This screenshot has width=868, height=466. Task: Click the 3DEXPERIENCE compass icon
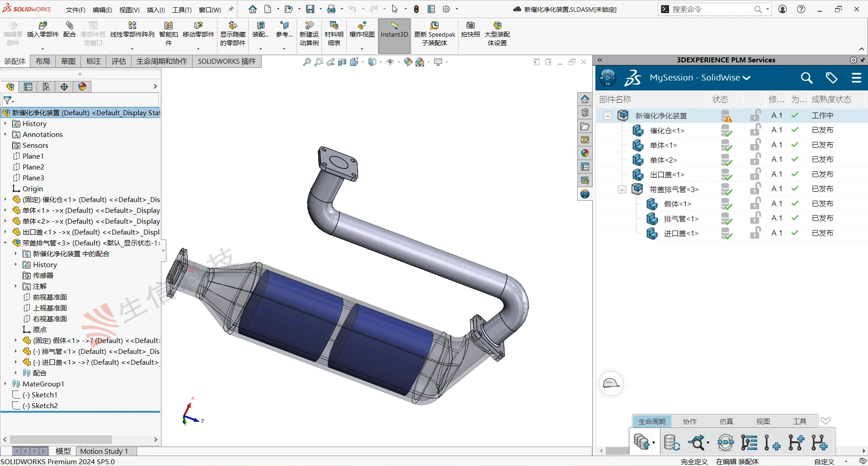click(x=608, y=78)
